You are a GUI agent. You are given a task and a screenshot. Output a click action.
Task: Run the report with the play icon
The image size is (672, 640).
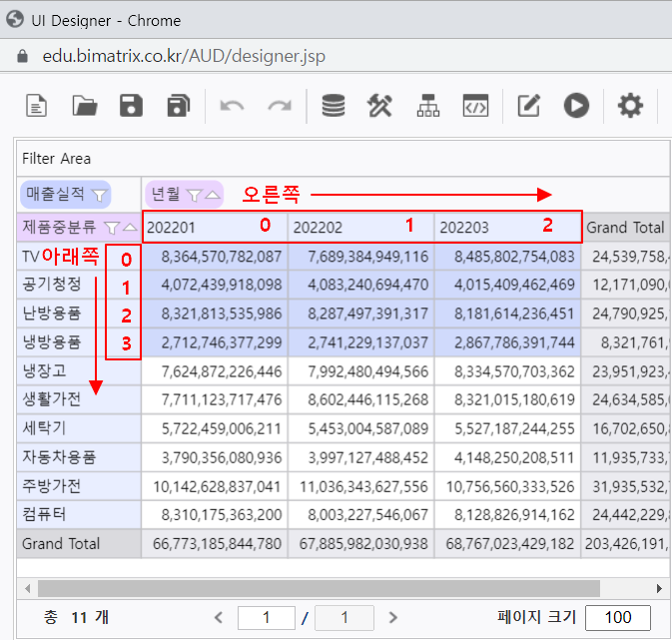(x=576, y=105)
